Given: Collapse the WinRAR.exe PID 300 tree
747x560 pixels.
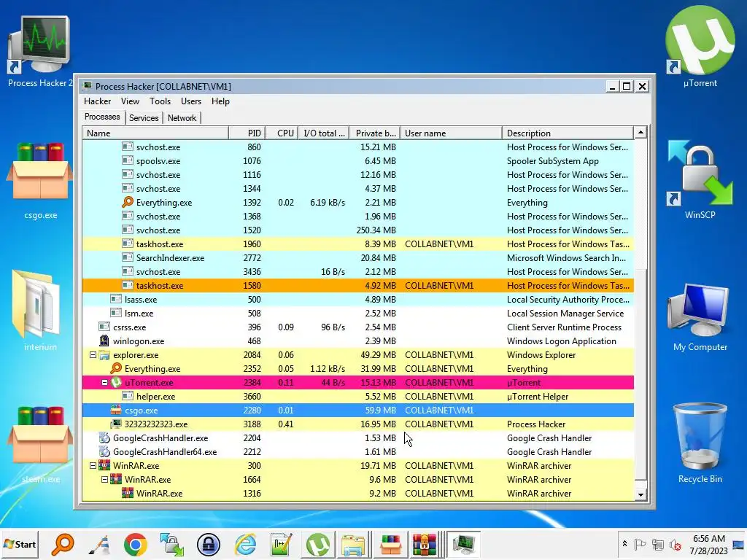Looking at the screenshot, I should tap(93, 466).
